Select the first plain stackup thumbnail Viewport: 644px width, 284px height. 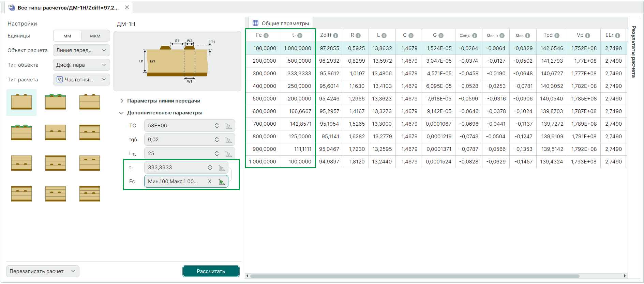(x=21, y=102)
